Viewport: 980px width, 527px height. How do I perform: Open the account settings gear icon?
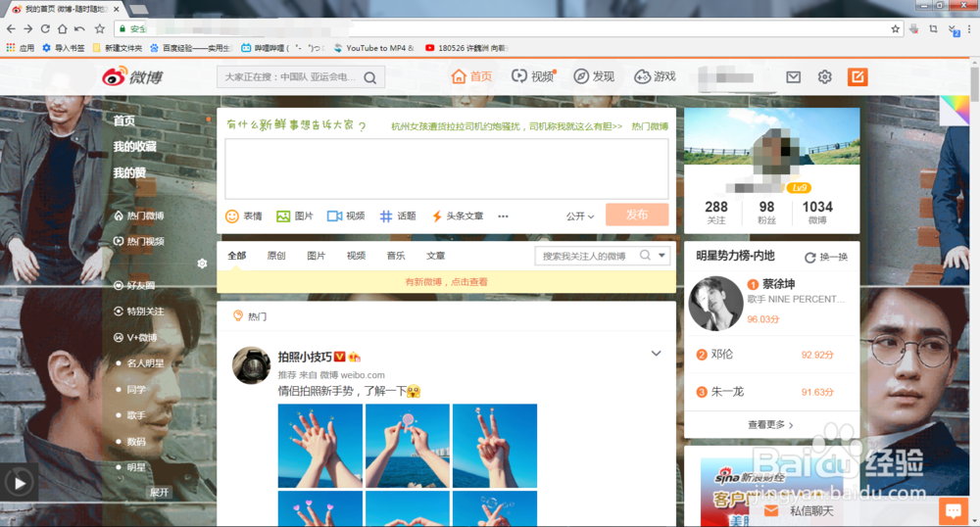pyautogui.click(x=825, y=76)
